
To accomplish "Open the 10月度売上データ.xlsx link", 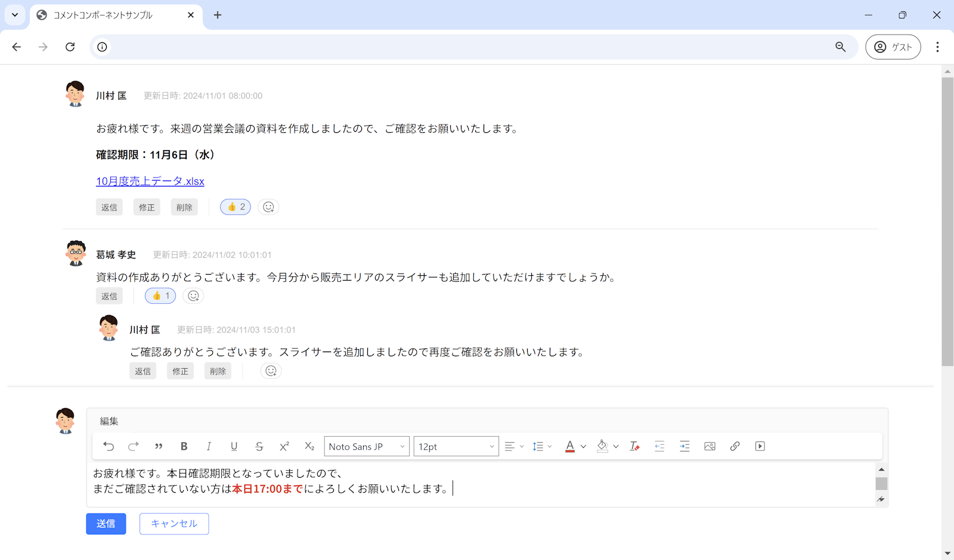I will coord(150,181).
